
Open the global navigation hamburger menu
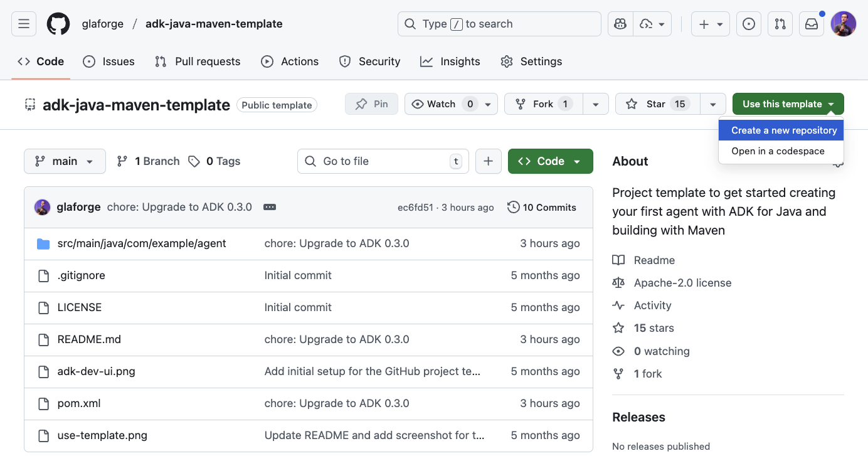point(23,23)
